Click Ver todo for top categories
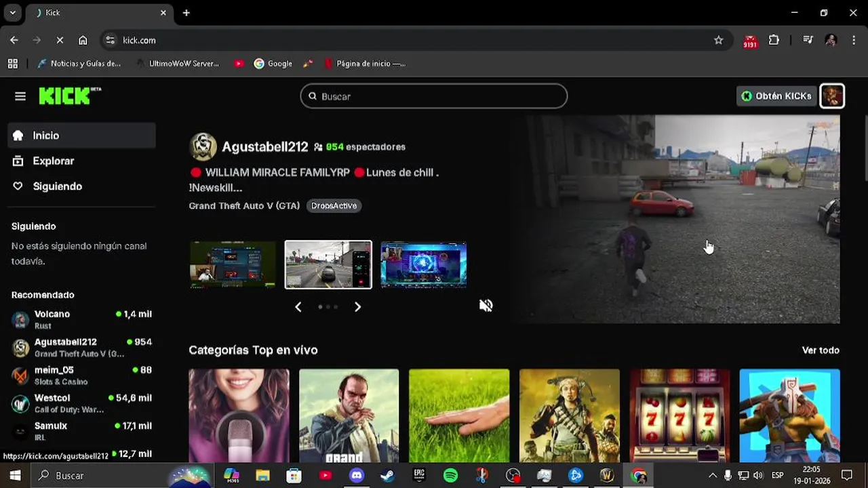 point(821,350)
